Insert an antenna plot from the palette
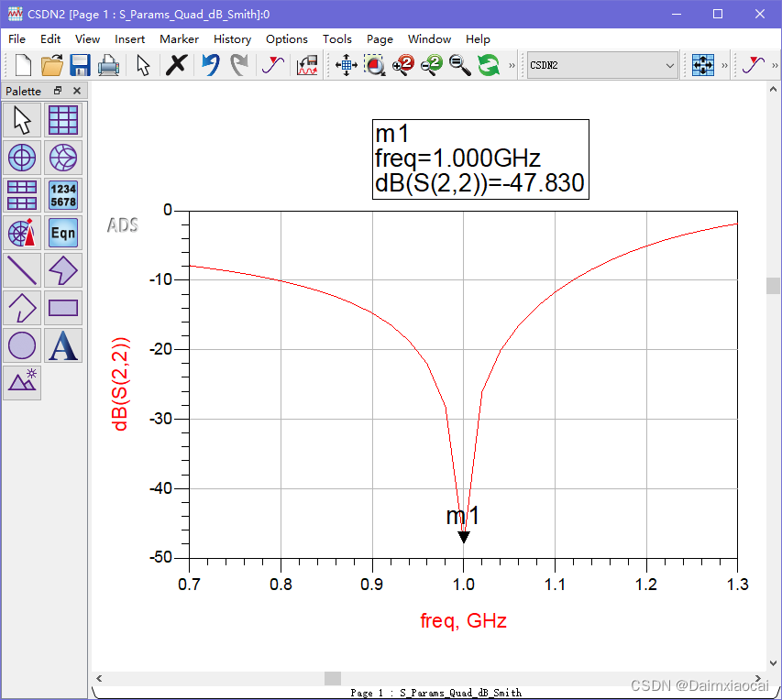 tap(22, 233)
